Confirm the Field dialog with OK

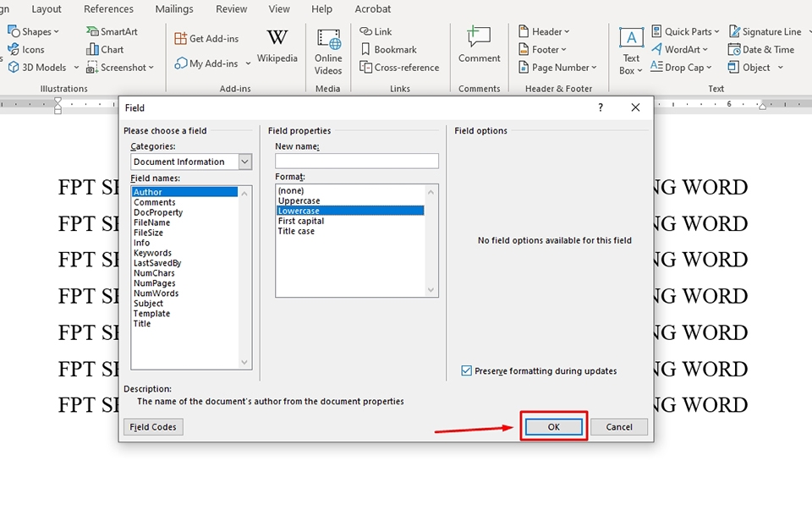(x=553, y=427)
